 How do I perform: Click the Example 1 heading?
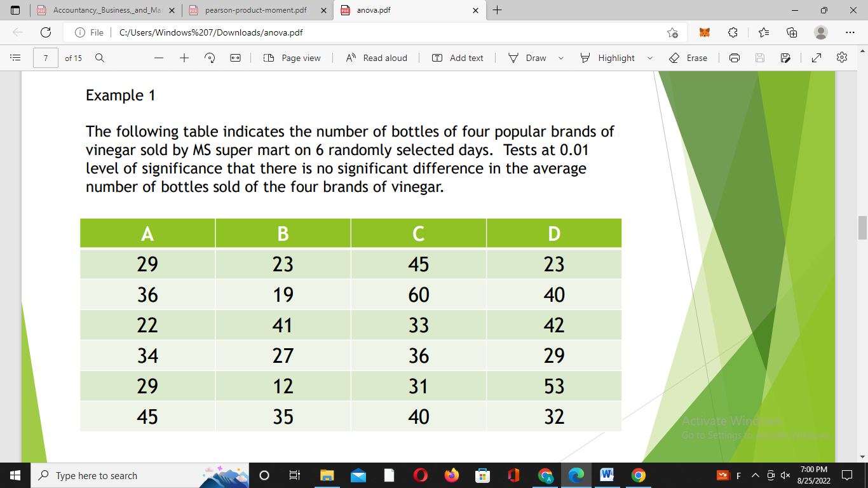coord(121,95)
